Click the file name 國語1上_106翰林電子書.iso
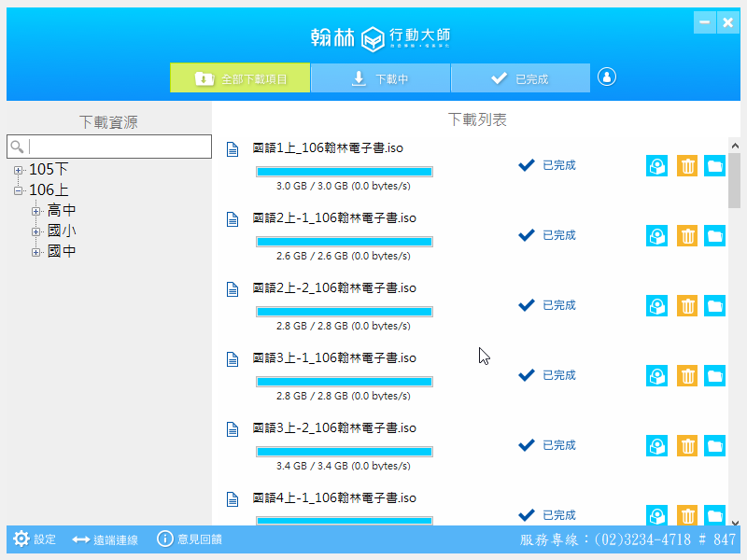The height and width of the screenshot is (560, 747). click(x=328, y=148)
